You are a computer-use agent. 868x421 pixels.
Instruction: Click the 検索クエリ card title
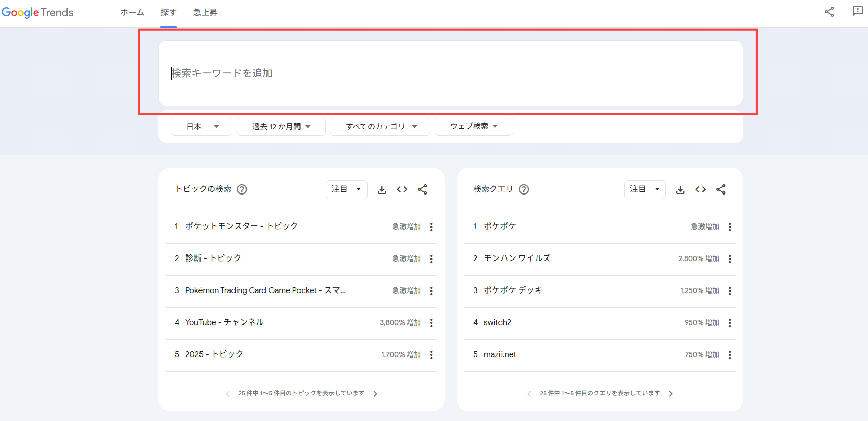pyautogui.click(x=493, y=189)
